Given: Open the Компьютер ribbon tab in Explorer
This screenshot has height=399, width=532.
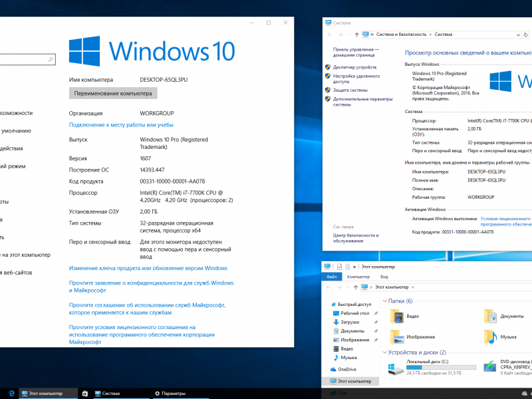Looking at the screenshot, I should 358,277.
